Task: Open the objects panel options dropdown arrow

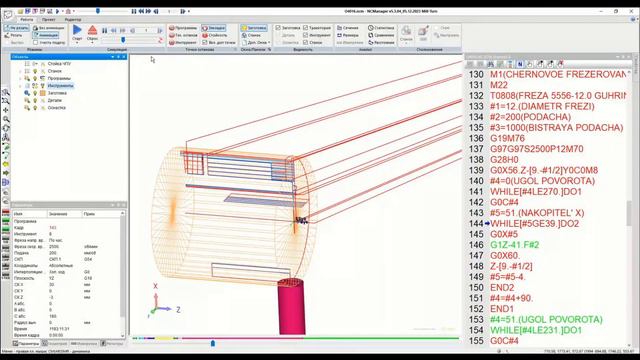Action: point(112,57)
